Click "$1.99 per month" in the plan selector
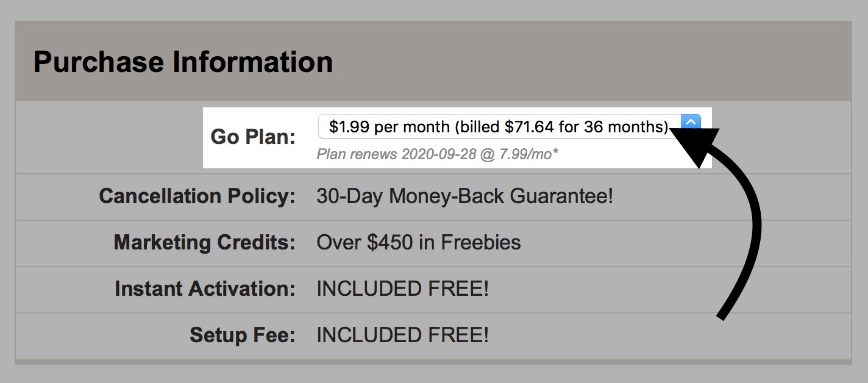The image size is (868, 383). point(390,127)
